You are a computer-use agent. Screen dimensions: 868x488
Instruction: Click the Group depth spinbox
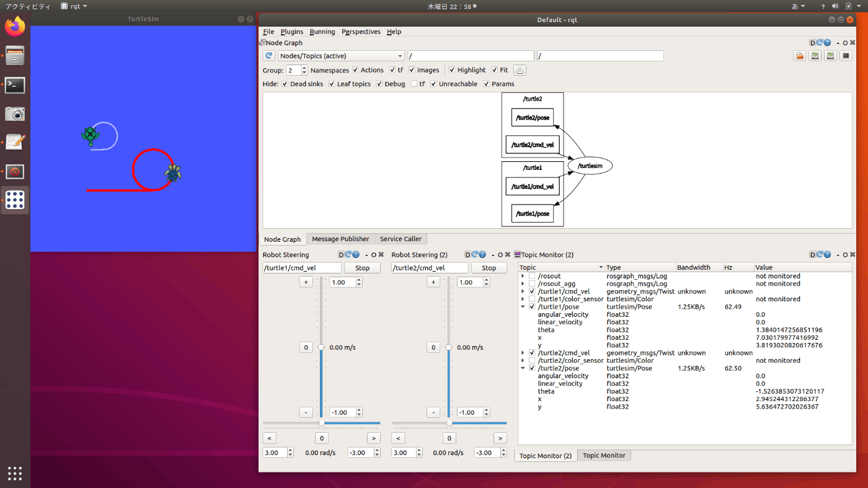[x=297, y=70]
